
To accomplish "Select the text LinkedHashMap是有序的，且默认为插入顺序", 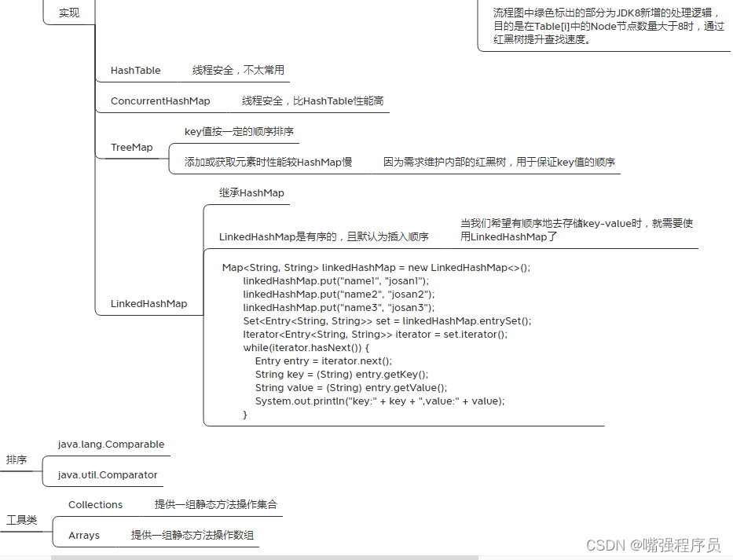I will (x=324, y=237).
